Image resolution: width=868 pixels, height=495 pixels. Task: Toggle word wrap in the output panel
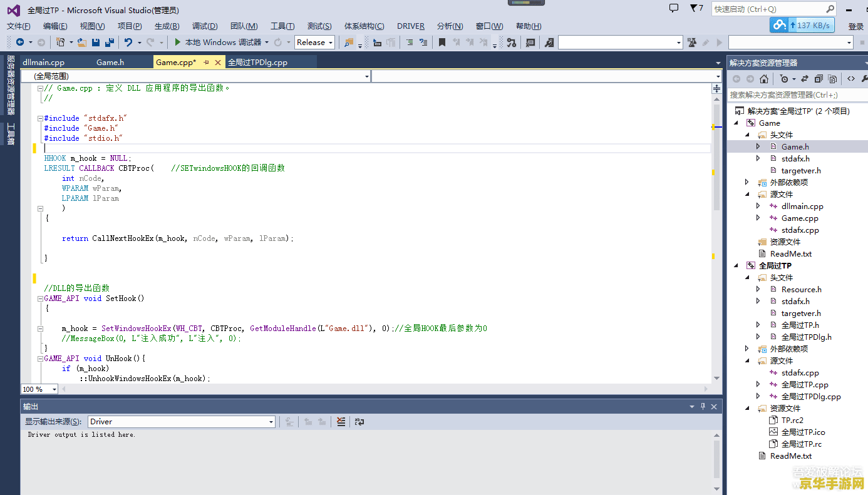[x=359, y=422]
